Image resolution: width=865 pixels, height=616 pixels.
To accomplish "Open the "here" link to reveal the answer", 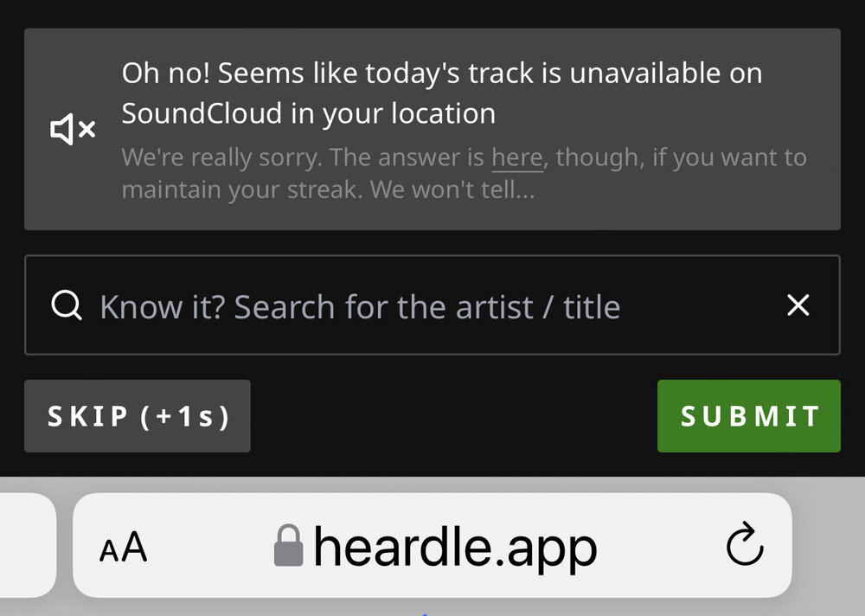I will pos(516,158).
